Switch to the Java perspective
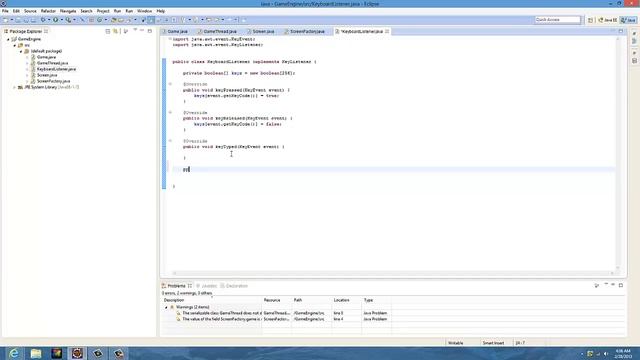The image size is (640, 360). [629, 20]
